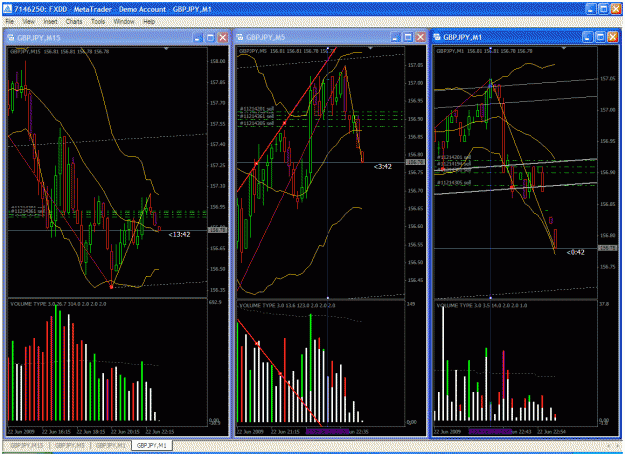Screen dimensions: 625x454
Task: Click the GBPJPY,M1 OHLC header inside the chart
Action: tap(485, 51)
